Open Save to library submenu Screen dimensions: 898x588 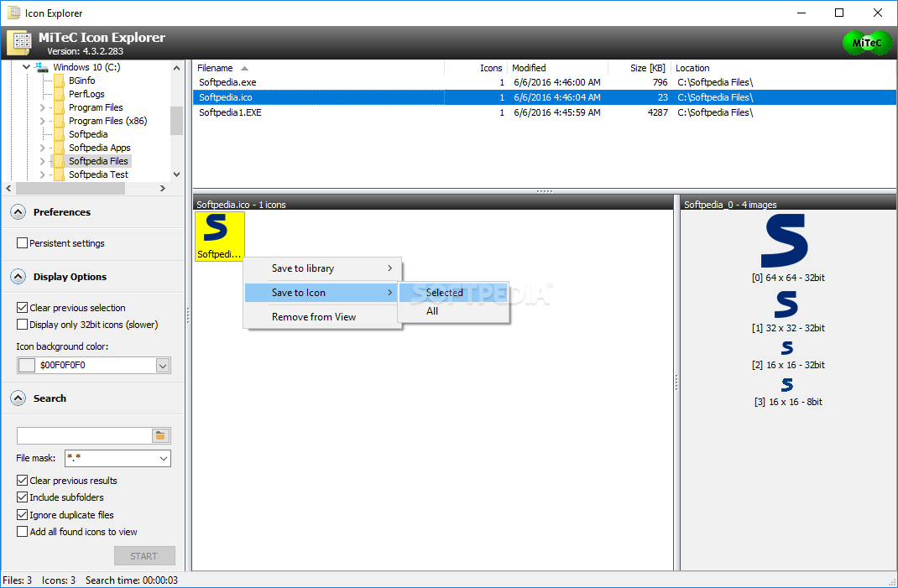(x=323, y=268)
